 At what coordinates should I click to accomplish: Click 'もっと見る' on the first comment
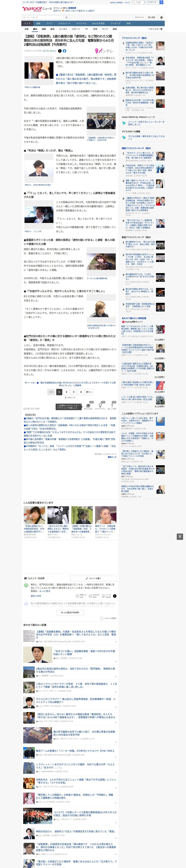[45, 591]
